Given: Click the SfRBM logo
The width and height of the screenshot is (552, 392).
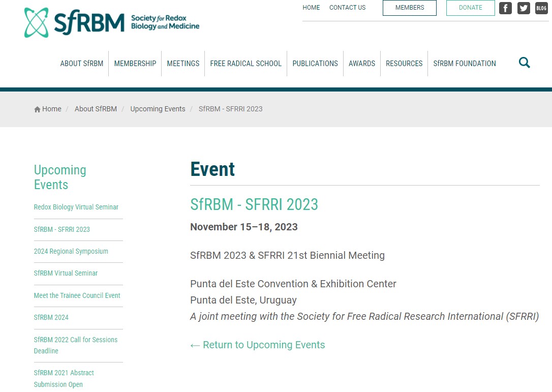Looking at the screenshot, I should coord(112,22).
